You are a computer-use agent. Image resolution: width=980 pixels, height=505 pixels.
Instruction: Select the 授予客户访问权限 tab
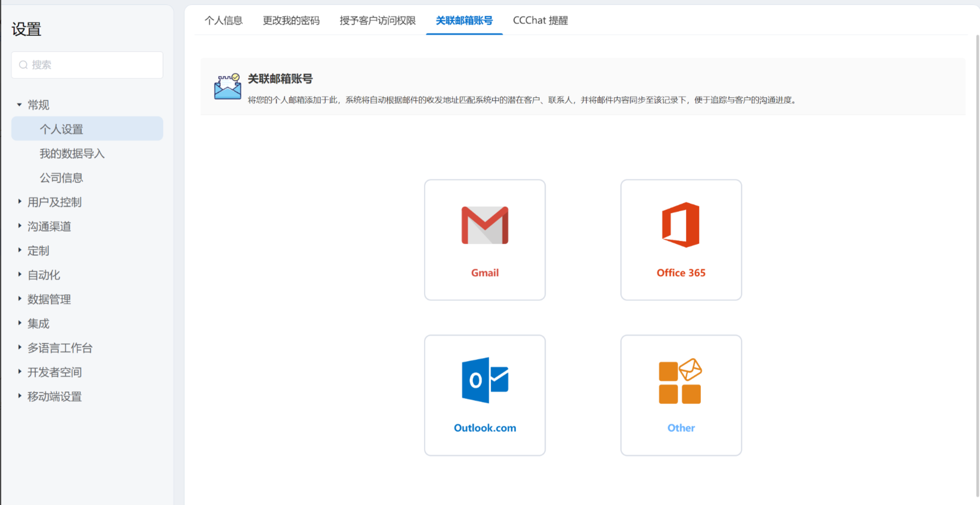click(x=377, y=21)
